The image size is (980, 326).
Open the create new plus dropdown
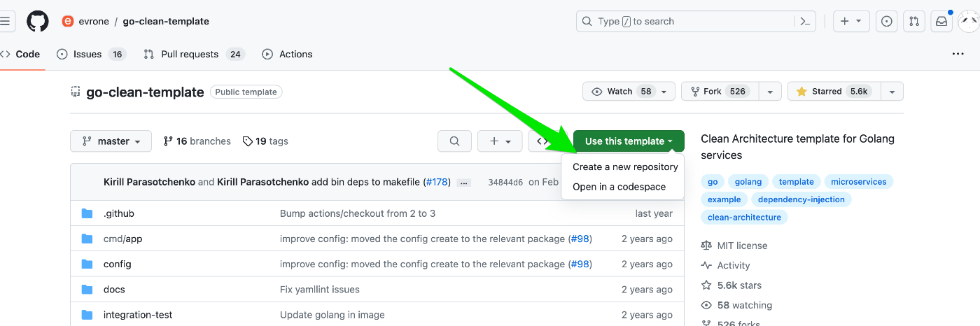852,22
